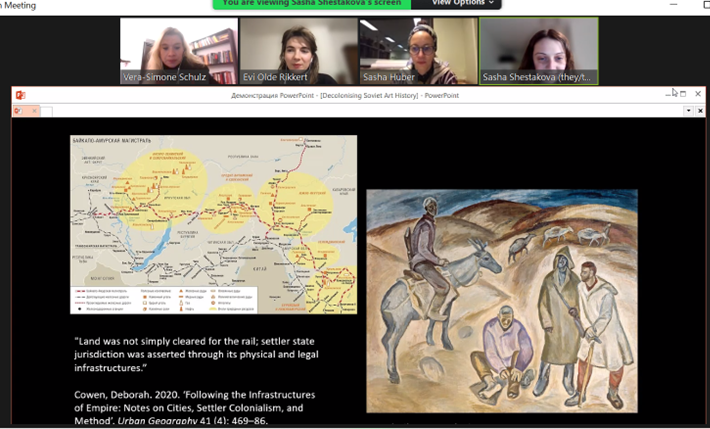Minimize the PowerPoint slideshow window
The height and width of the screenshot is (429, 710).
point(668,94)
